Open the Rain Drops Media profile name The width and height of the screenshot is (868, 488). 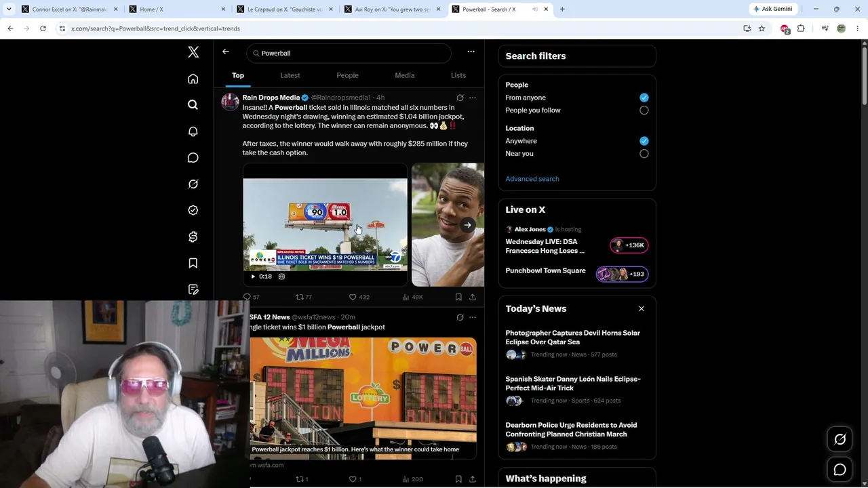[x=271, y=98]
